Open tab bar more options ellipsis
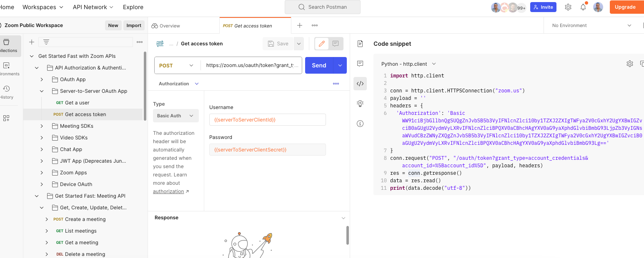Image resolution: width=644 pixels, height=258 pixels. coord(315,25)
